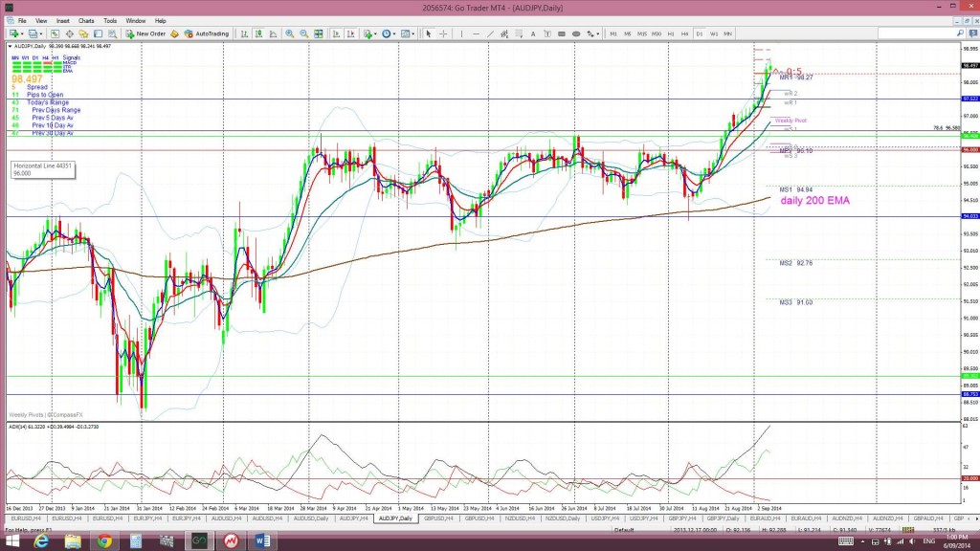Click the Zoom In magnifier icon
980x551 pixels.
pyautogui.click(x=292, y=33)
